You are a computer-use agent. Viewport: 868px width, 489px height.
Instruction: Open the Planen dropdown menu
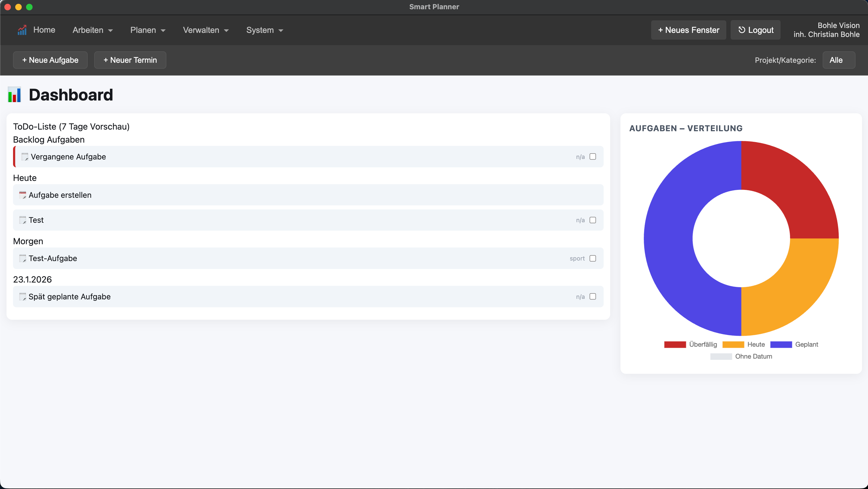(148, 30)
